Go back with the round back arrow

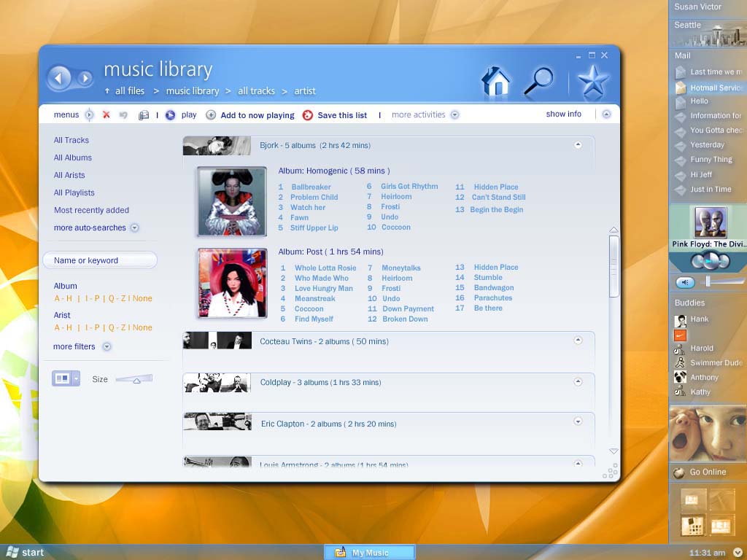59,77
